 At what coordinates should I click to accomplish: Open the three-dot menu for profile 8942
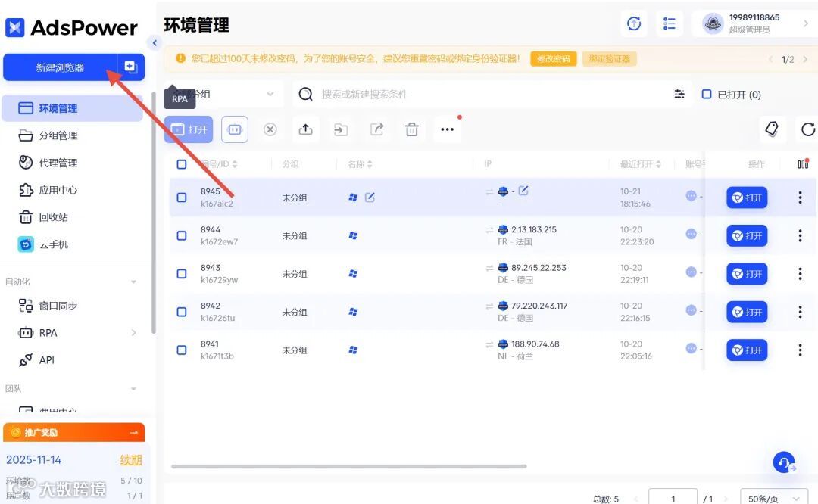pos(800,312)
